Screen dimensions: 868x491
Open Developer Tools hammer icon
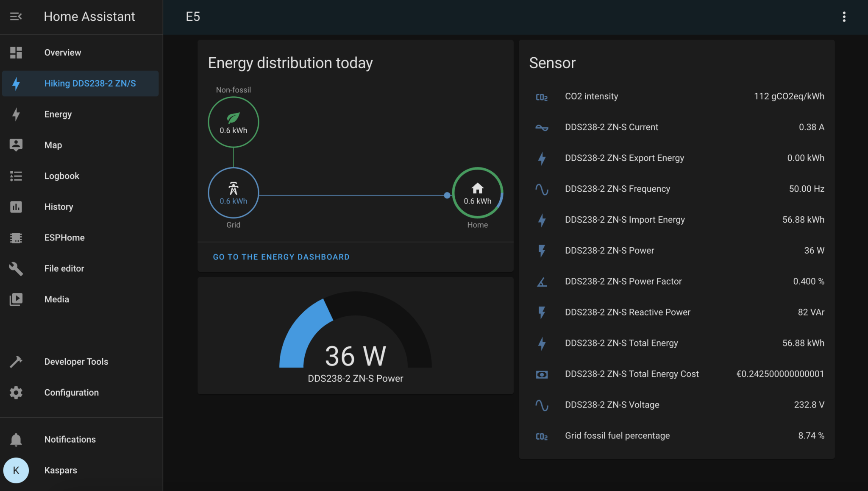pyautogui.click(x=16, y=362)
